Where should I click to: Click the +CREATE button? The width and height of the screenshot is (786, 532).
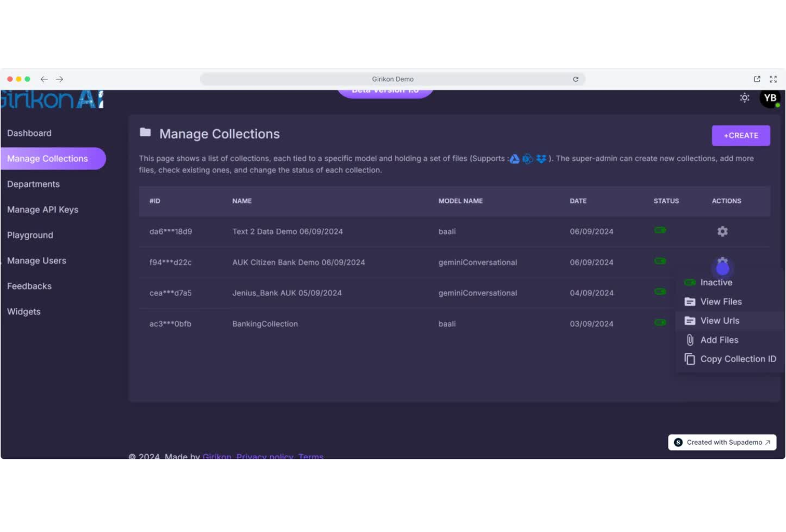(741, 135)
